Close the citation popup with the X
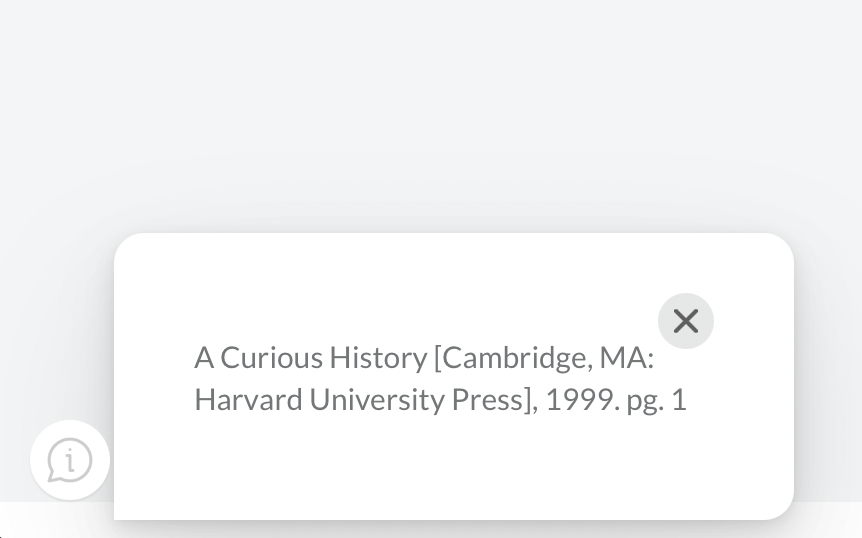The width and height of the screenshot is (862, 538). [x=686, y=321]
